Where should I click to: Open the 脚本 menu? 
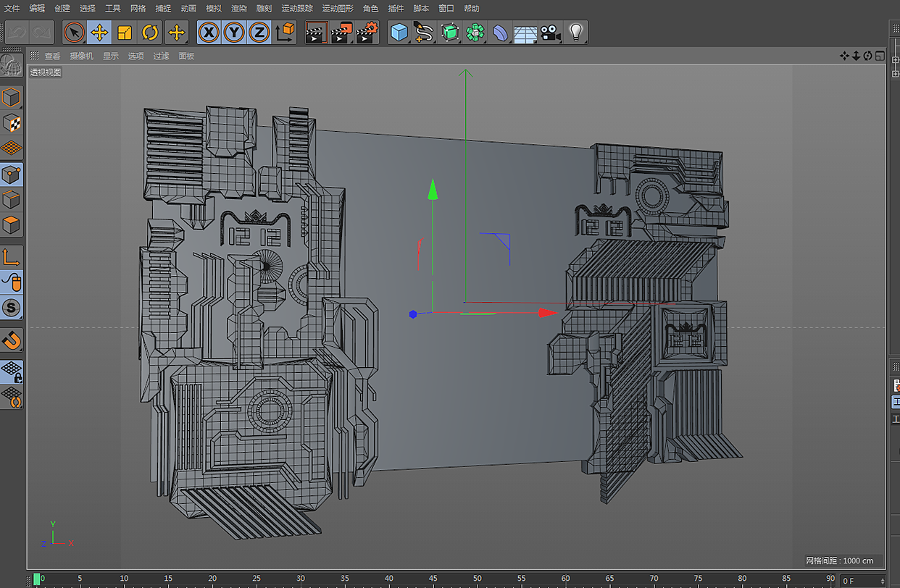click(421, 9)
